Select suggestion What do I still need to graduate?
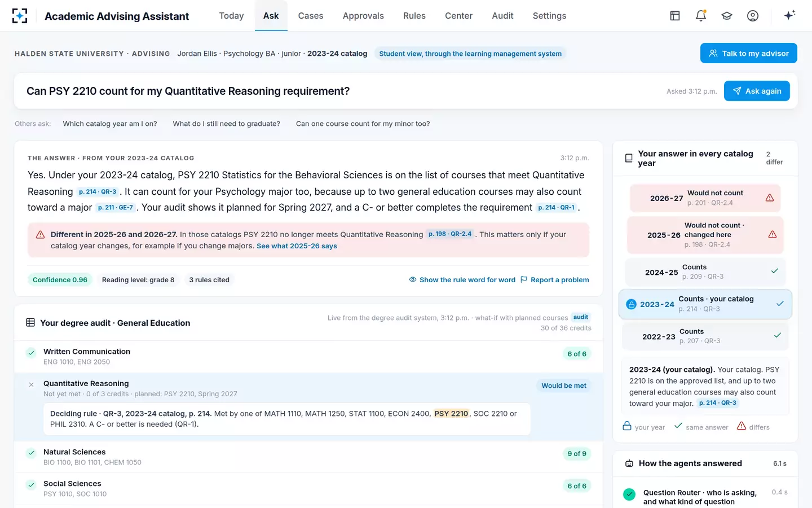 (226, 124)
